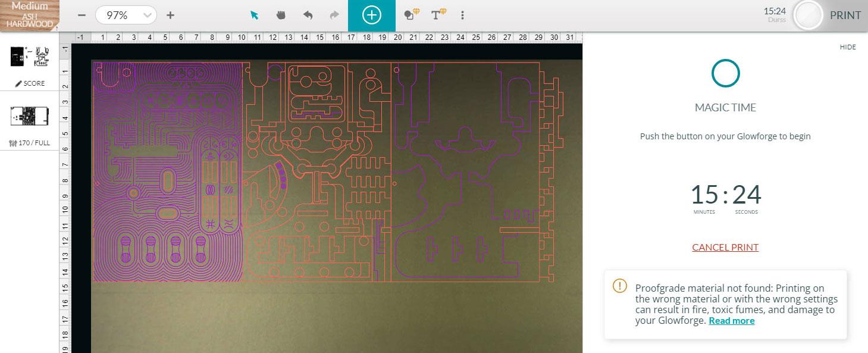Screen dimensions: 868x353
Task: Open the Add Artwork button
Action: pos(372,15)
